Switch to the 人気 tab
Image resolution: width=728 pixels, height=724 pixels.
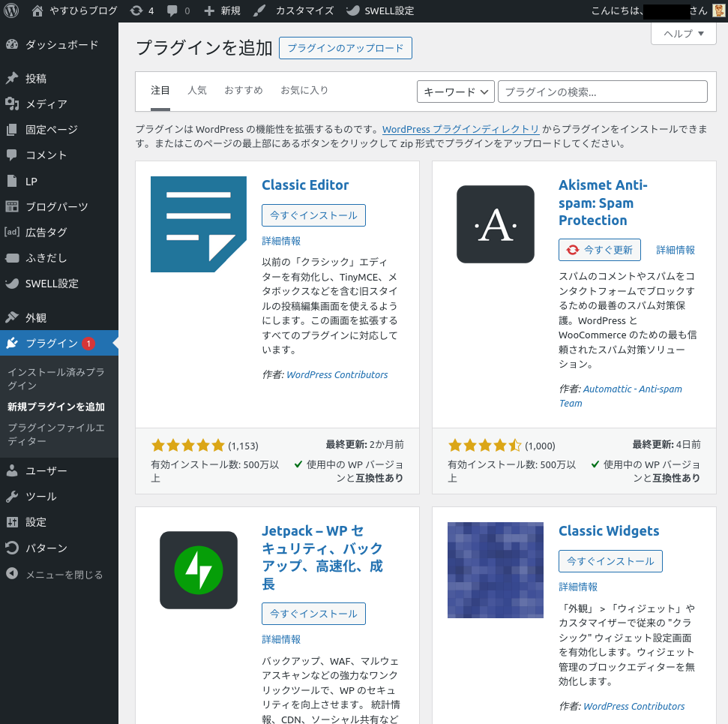click(197, 90)
